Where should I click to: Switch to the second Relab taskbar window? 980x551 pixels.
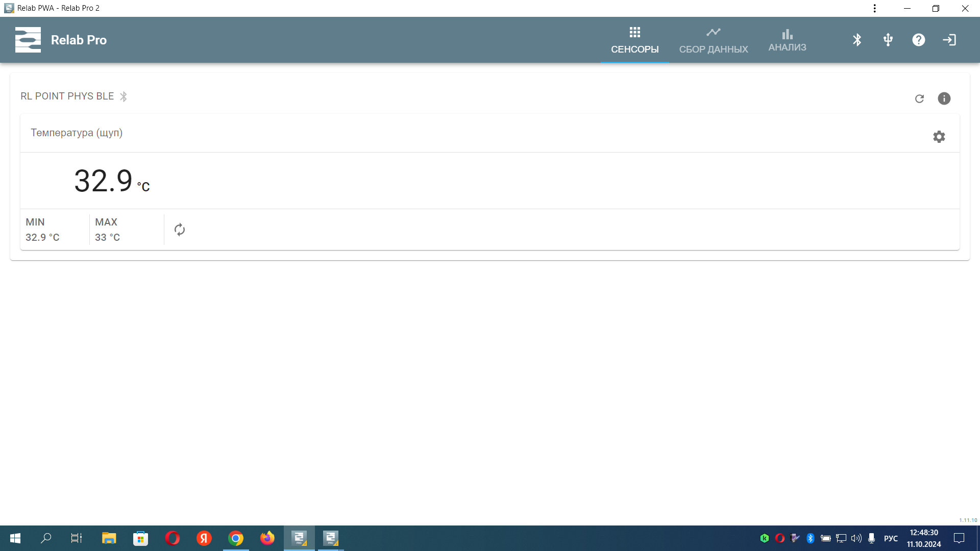pos(331,538)
